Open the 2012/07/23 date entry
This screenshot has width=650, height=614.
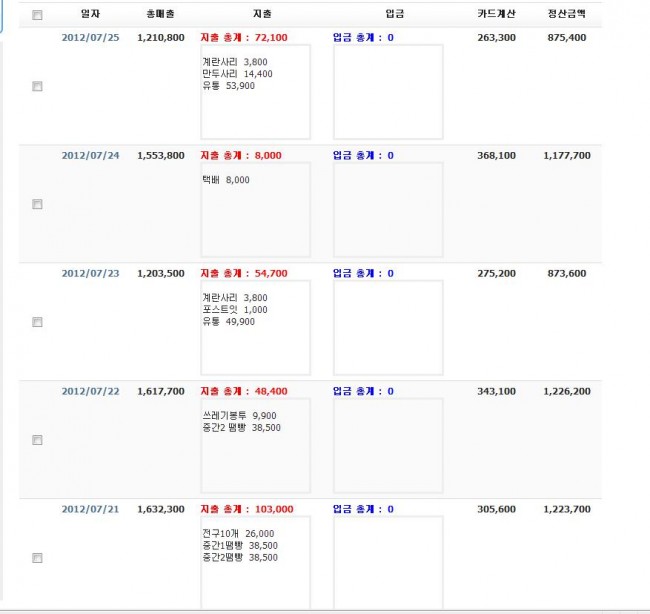(x=90, y=273)
